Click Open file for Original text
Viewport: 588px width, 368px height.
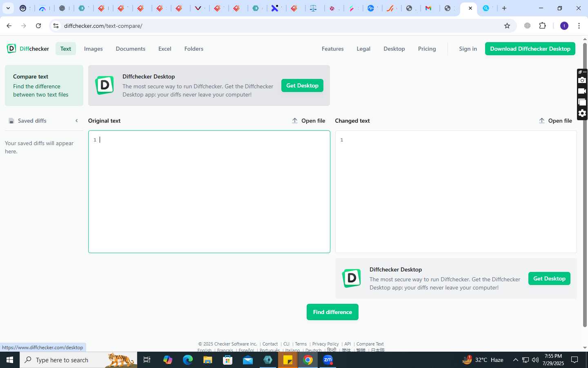[x=308, y=121]
